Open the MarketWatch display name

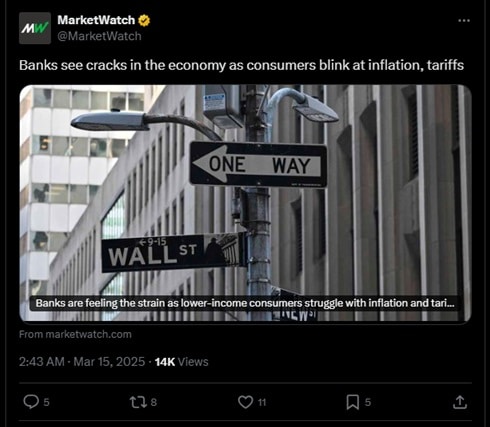tap(96, 20)
